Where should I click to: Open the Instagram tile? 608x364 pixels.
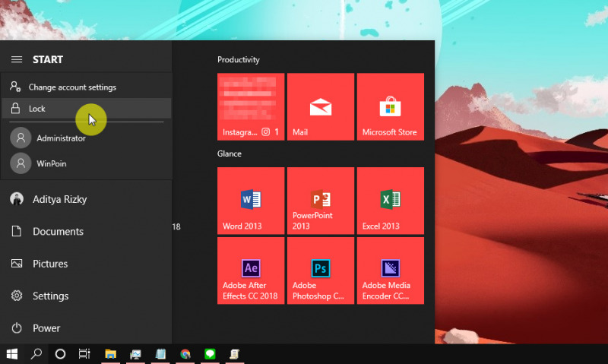tap(251, 106)
